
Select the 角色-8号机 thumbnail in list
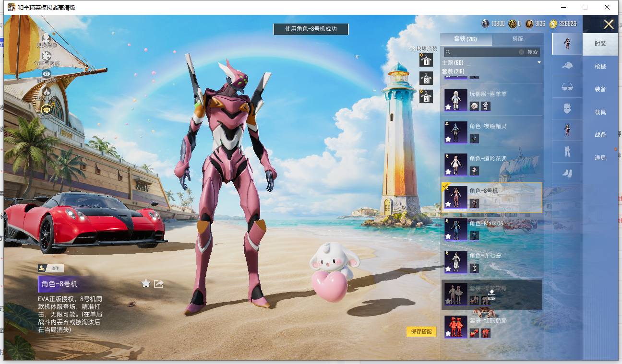pyautogui.click(x=455, y=197)
